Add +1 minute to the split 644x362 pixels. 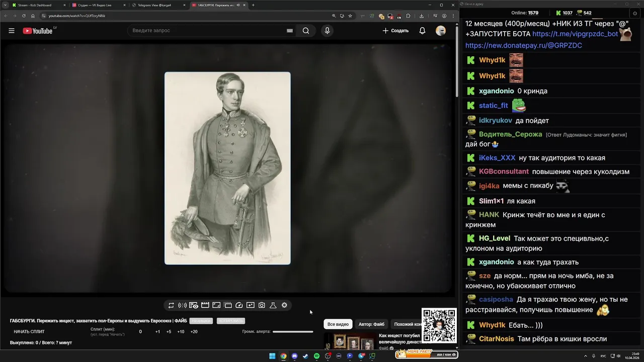pos(157,332)
